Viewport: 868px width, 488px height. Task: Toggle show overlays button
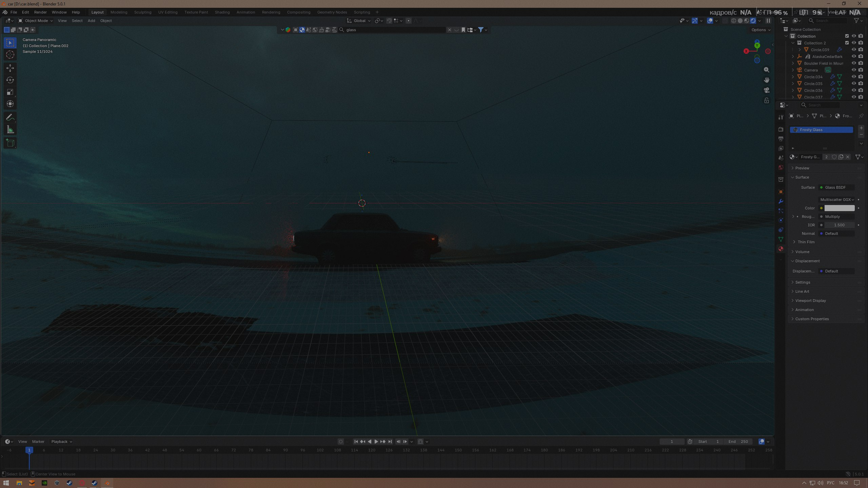pyautogui.click(x=710, y=21)
